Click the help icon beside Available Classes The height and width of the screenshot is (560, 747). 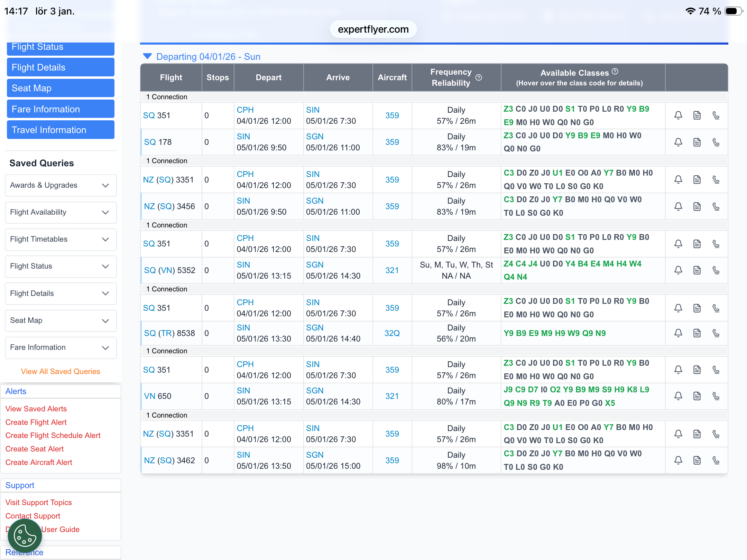point(615,72)
